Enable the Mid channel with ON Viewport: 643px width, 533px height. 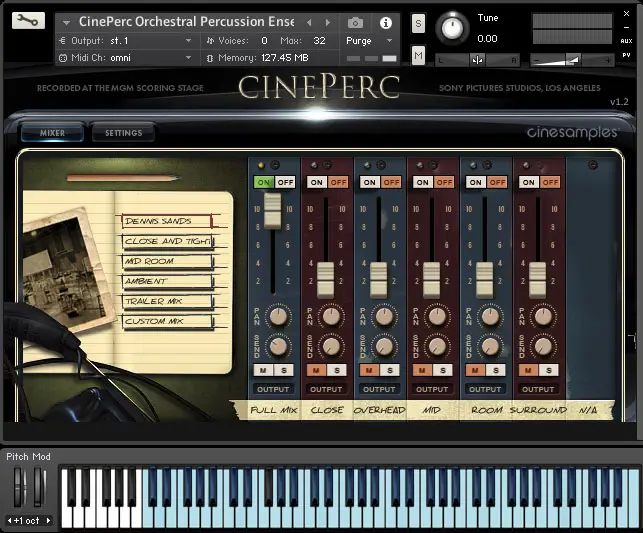click(422, 182)
